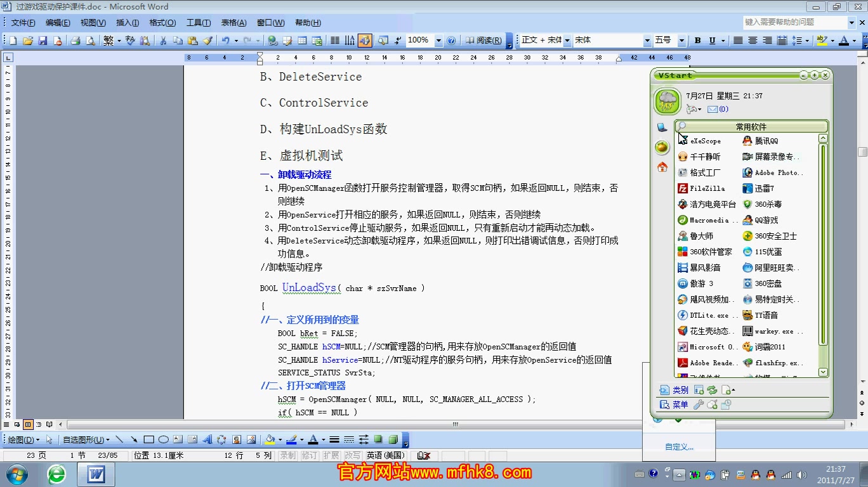Toggle right text alignment
868x487 pixels.
(767, 41)
